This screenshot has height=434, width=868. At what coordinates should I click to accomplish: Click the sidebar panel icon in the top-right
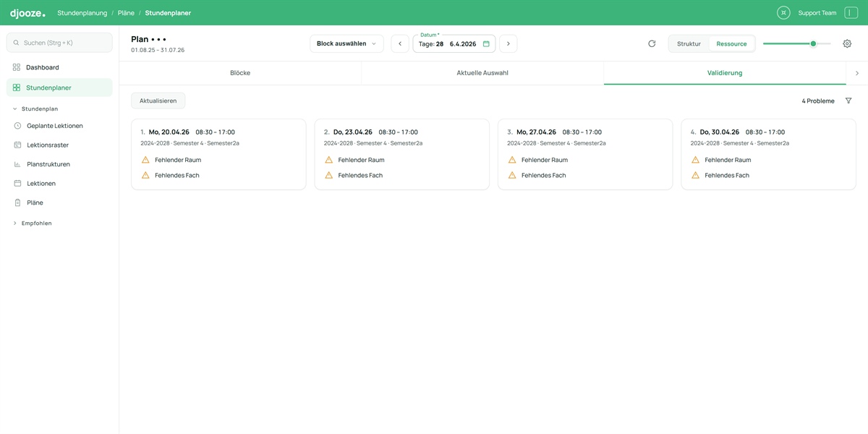[x=851, y=12]
